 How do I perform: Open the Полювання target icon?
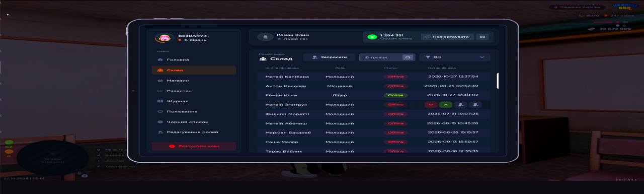click(x=160, y=111)
